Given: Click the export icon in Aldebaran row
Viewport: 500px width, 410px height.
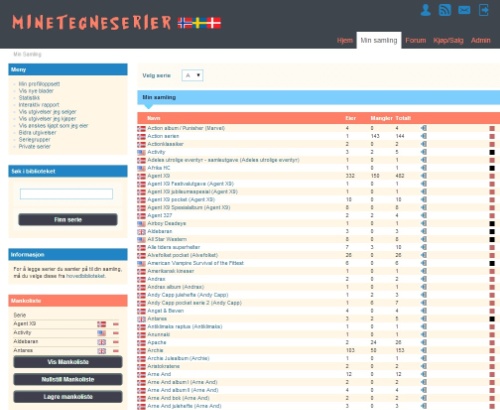Looking at the screenshot, I should pos(424,231).
